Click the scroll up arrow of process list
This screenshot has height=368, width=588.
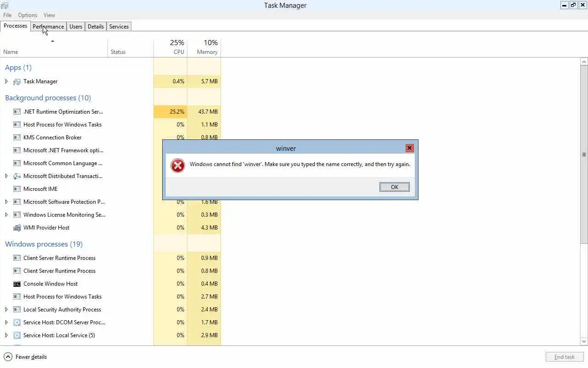584,62
